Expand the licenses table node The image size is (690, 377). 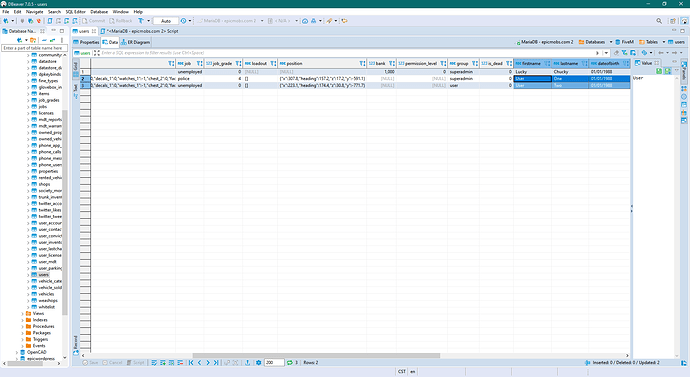(x=28, y=113)
